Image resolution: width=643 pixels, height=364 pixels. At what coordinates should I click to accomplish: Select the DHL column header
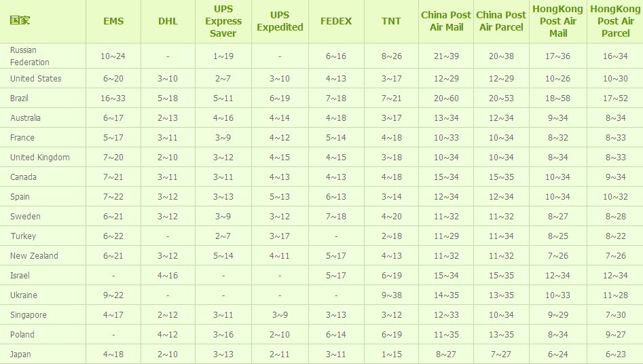coord(168,21)
